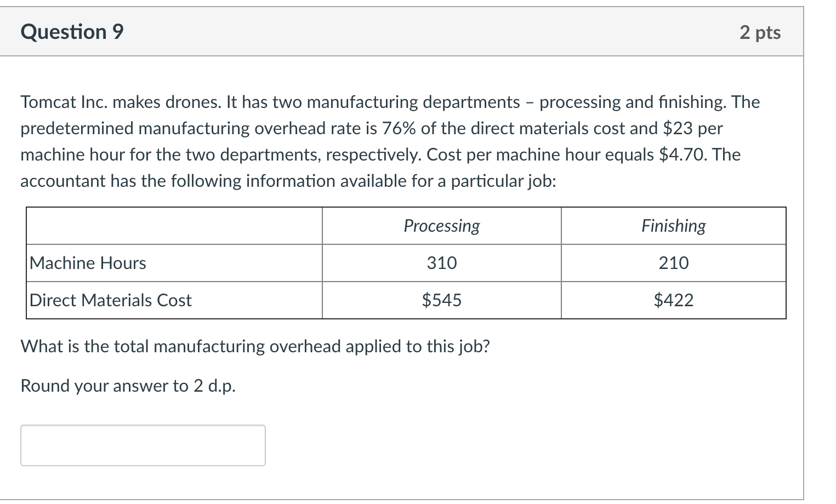The width and height of the screenshot is (836, 504).
Task: Click the $422 materials cost cell
Action: pos(674,300)
